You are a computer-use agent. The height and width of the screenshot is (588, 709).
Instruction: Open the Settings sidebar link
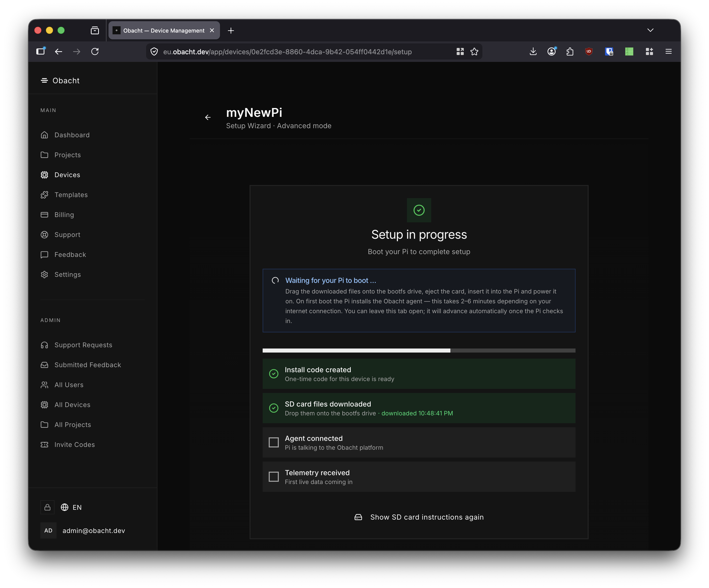tap(61, 275)
